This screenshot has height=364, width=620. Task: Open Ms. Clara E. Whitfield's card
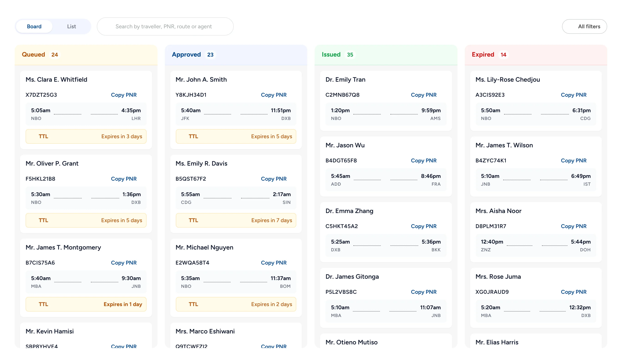[86, 110]
